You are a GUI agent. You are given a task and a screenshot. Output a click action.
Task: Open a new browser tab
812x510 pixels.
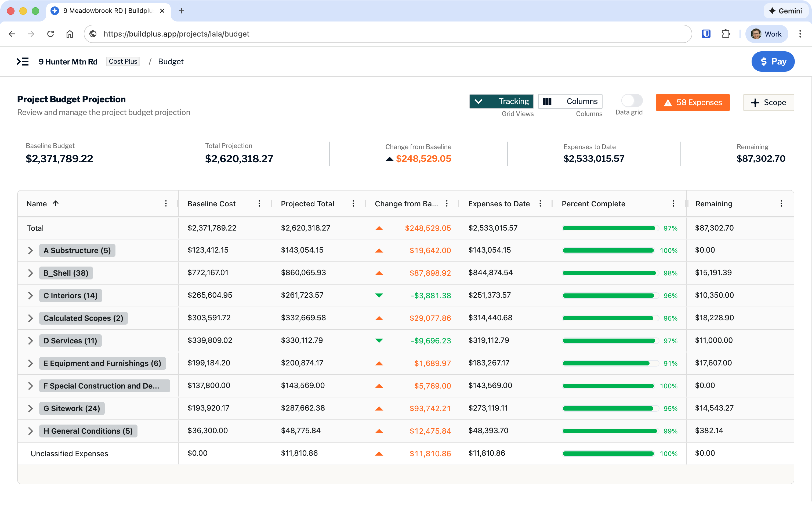coord(181,11)
